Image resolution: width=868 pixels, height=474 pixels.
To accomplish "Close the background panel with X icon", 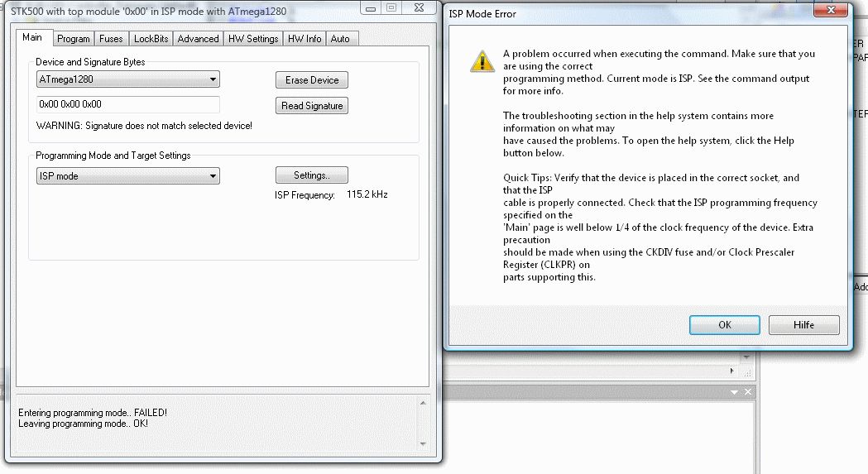I will tap(748, 392).
